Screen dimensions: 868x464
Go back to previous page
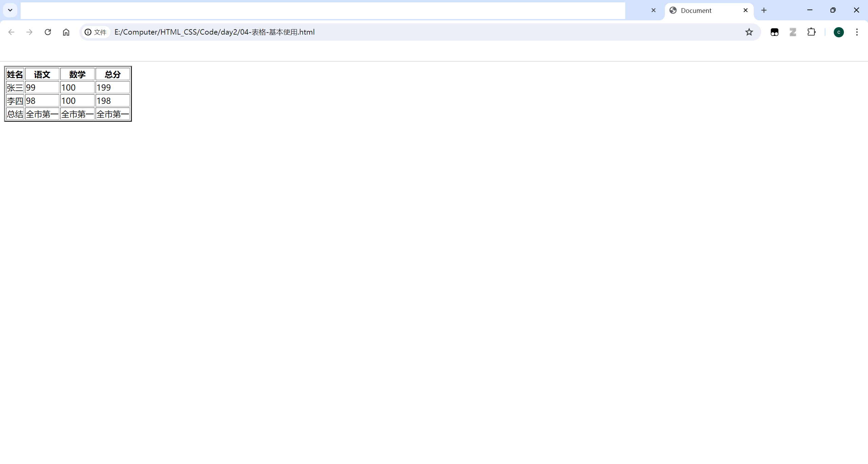tap(11, 32)
